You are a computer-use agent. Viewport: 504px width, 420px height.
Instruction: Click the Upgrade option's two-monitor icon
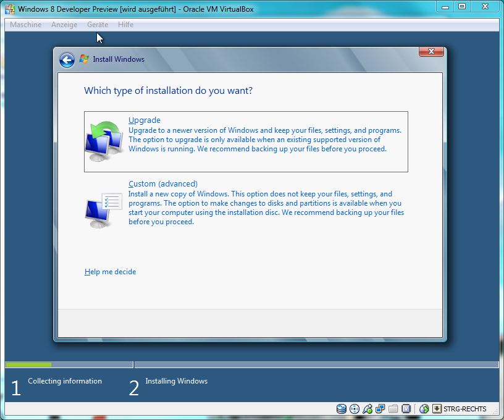tap(104, 141)
